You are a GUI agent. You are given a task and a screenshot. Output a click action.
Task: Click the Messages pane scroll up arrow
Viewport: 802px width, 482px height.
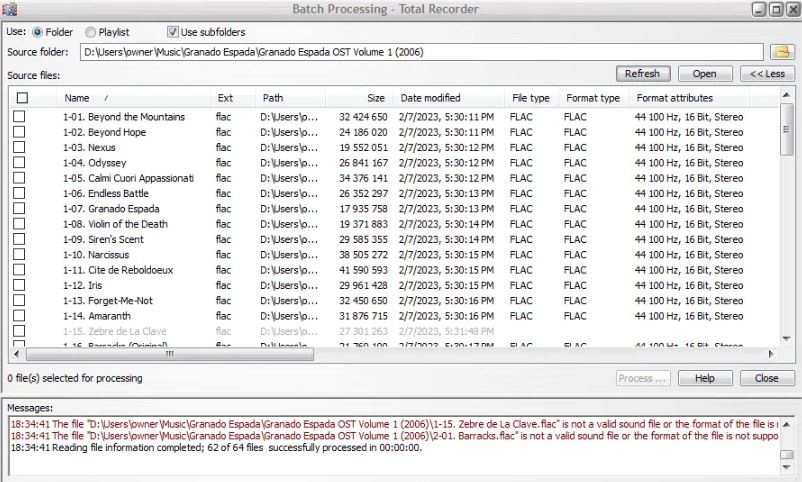point(787,424)
